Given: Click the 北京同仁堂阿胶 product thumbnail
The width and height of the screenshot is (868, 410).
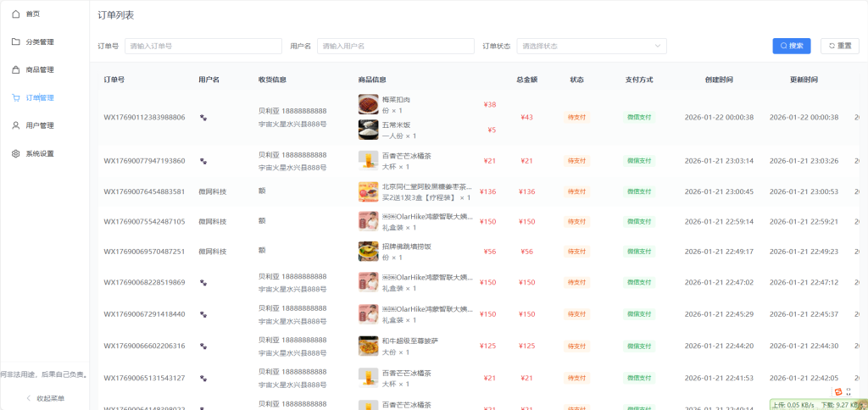Looking at the screenshot, I should pos(368,191).
